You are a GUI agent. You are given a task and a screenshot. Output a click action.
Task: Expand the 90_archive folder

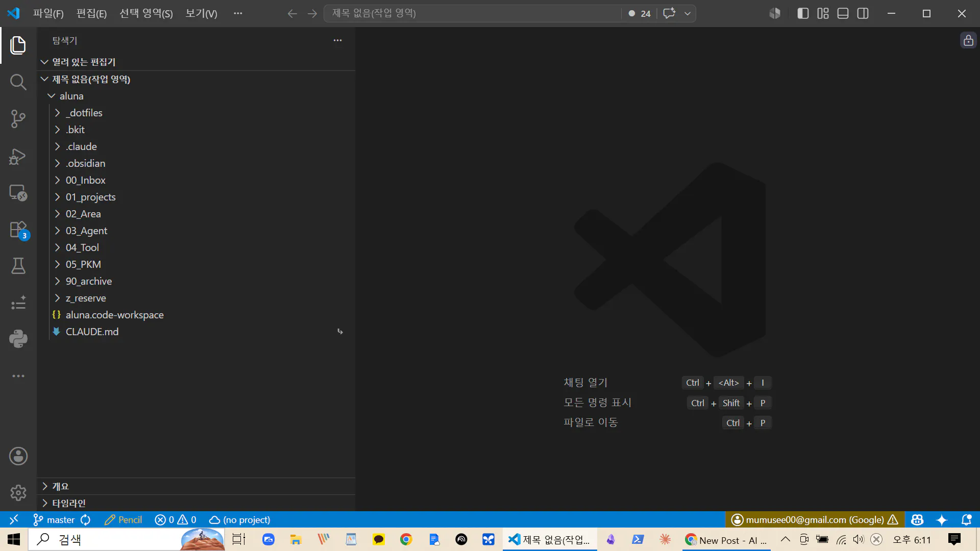196,281
